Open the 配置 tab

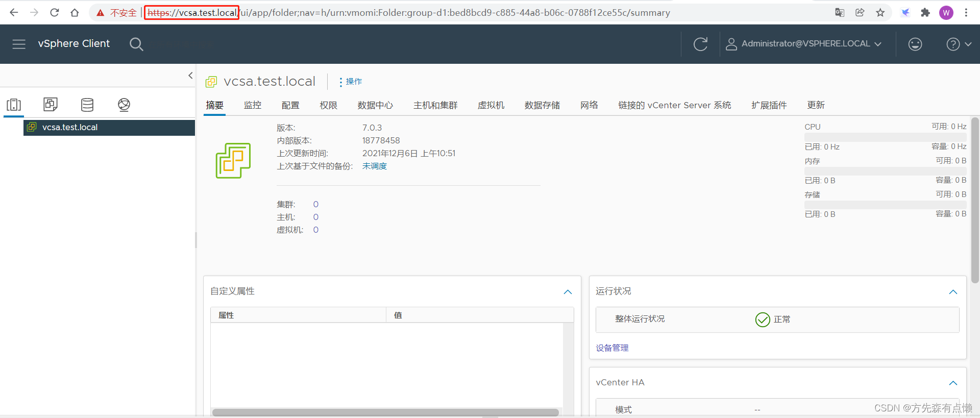tap(290, 105)
